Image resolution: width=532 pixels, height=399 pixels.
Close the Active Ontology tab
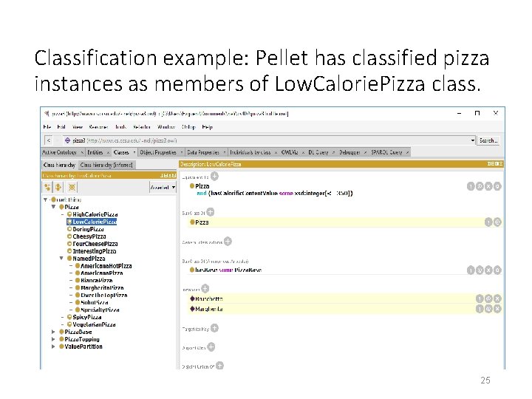[82, 153]
